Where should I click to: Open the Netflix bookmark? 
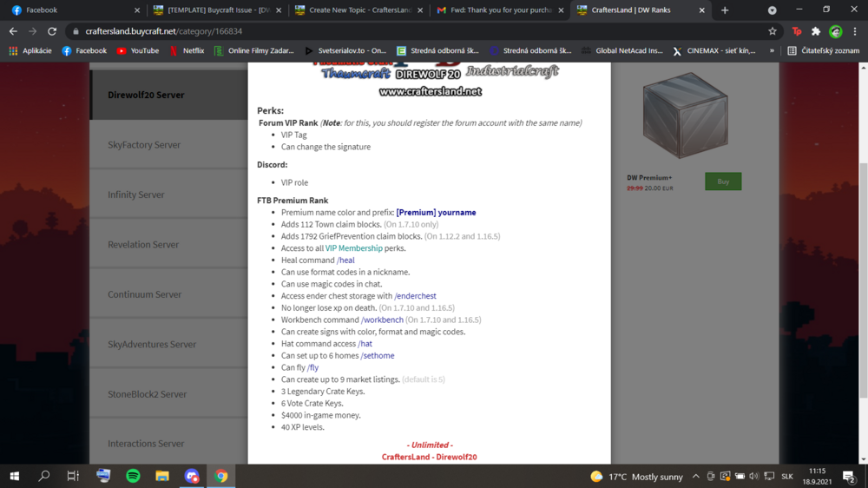187,50
